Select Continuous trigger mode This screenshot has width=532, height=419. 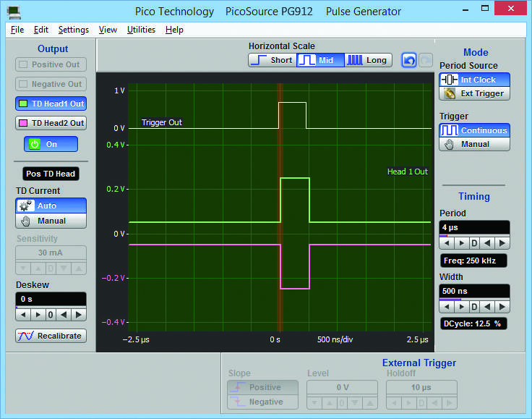tap(474, 130)
